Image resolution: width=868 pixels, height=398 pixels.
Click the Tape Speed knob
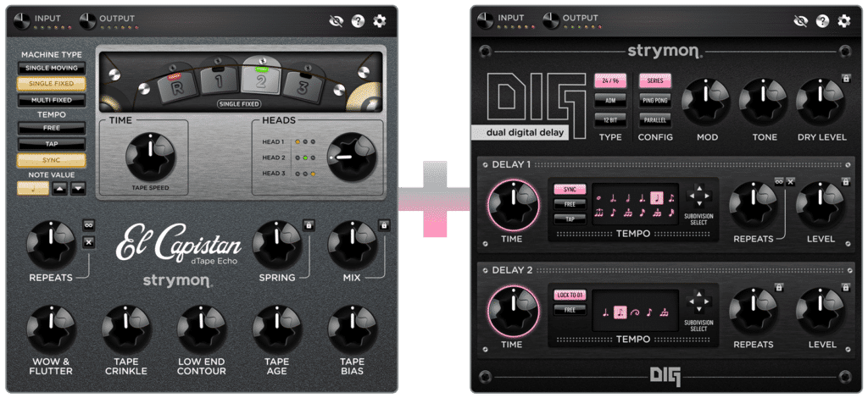(x=150, y=155)
